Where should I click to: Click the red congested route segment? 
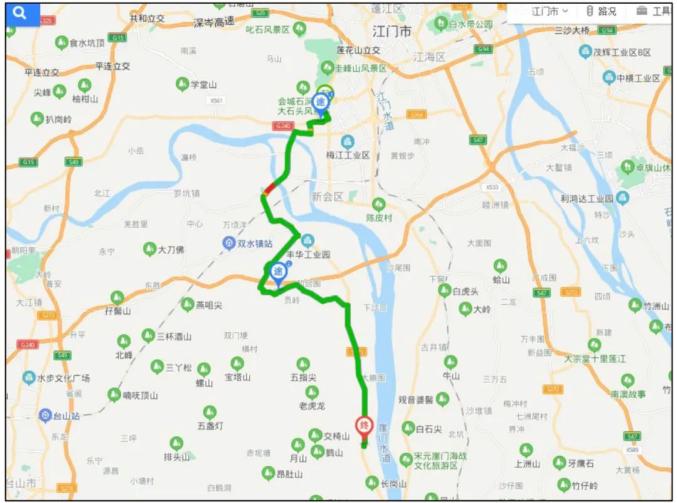point(270,189)
